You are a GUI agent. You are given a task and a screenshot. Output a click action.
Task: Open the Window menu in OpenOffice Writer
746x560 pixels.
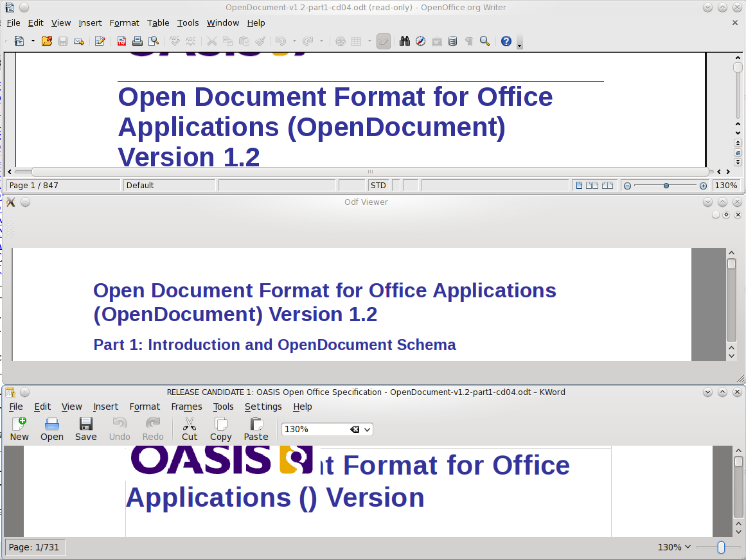(223, 23)
